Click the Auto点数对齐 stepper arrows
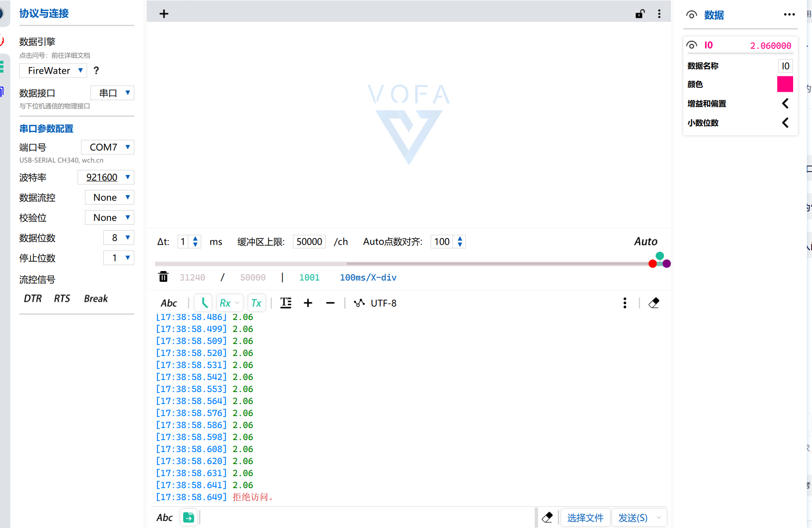 pos(460,241)
